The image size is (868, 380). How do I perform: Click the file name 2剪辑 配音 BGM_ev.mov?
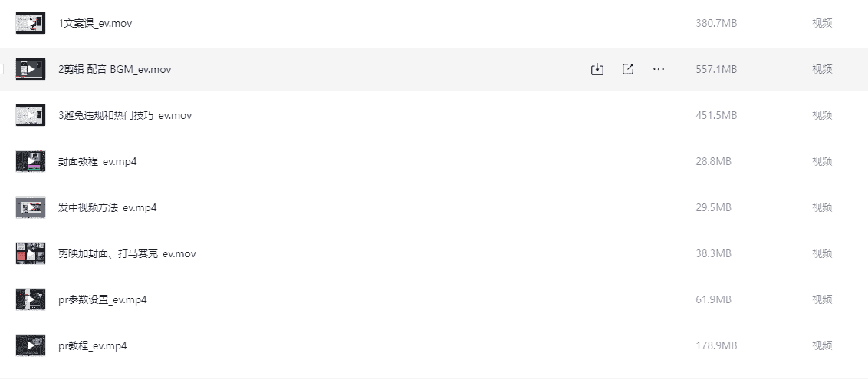point(115,69)
